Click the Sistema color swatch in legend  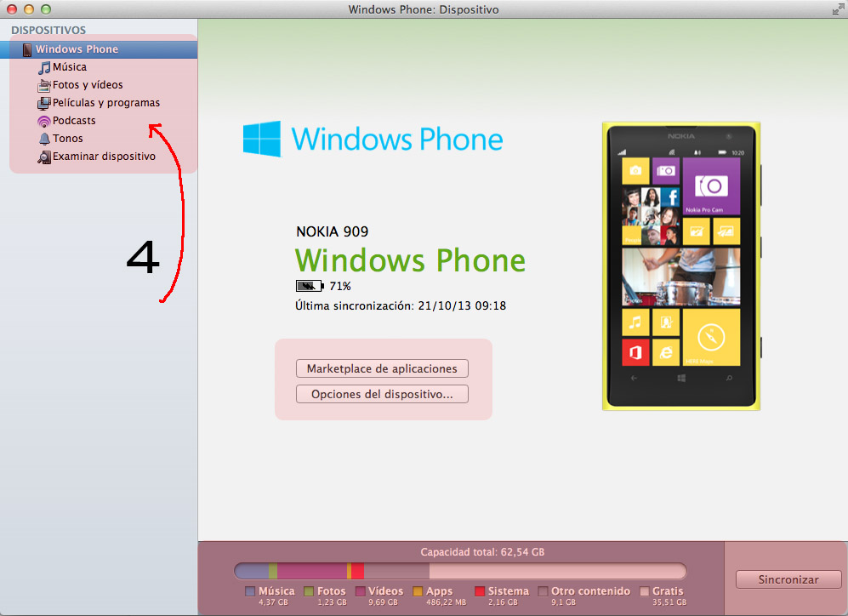(480, 591)
